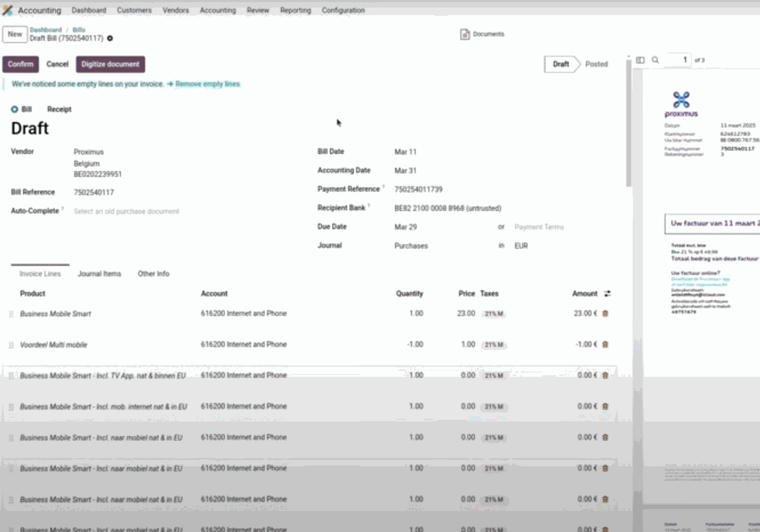Open the Journal Purchases dropdown
Image resolution: width=760 pixels, height=532 pixels.
pos(411,246)
